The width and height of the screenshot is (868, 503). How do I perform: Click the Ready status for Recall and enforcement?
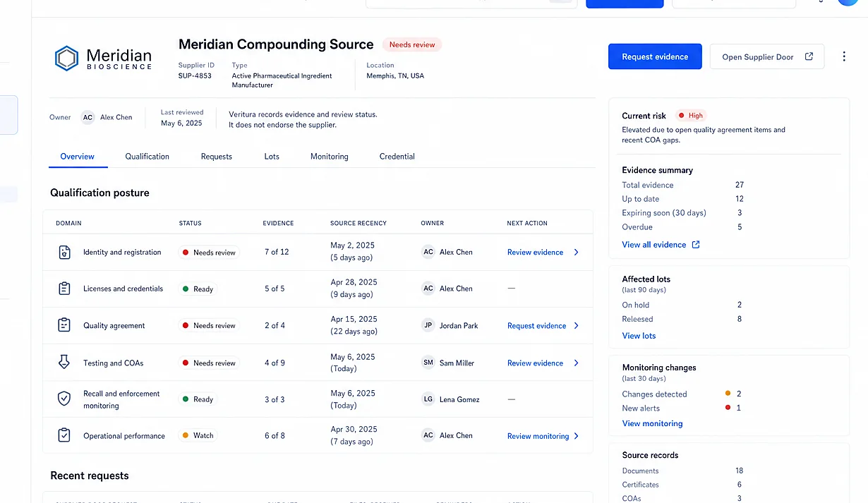click(x=198, y=399)
